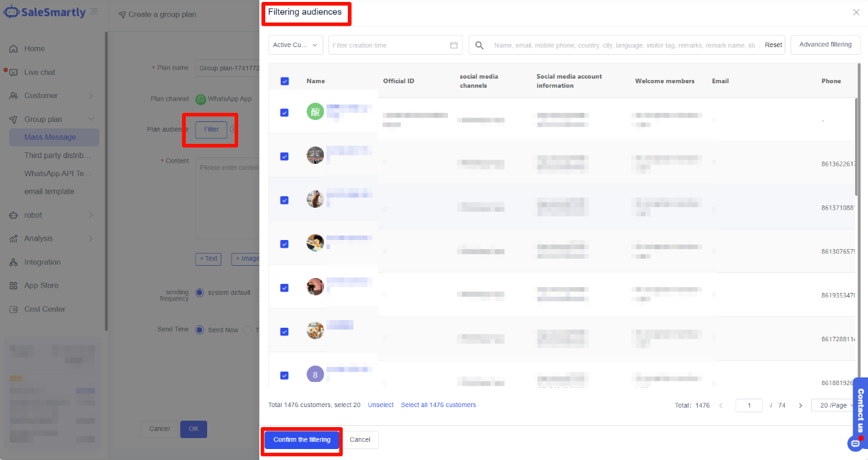
Task: Click the magnifier search icon
Action: [479, 45]
